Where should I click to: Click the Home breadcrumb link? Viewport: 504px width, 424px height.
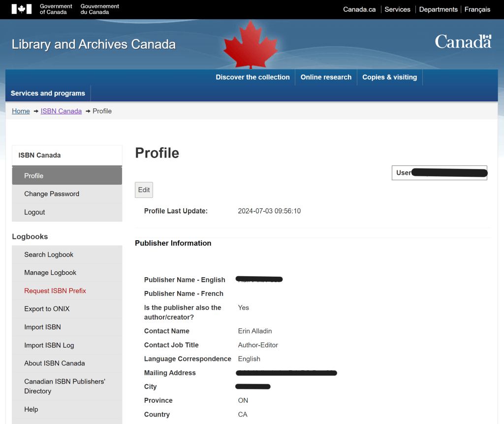click(21, 111)
